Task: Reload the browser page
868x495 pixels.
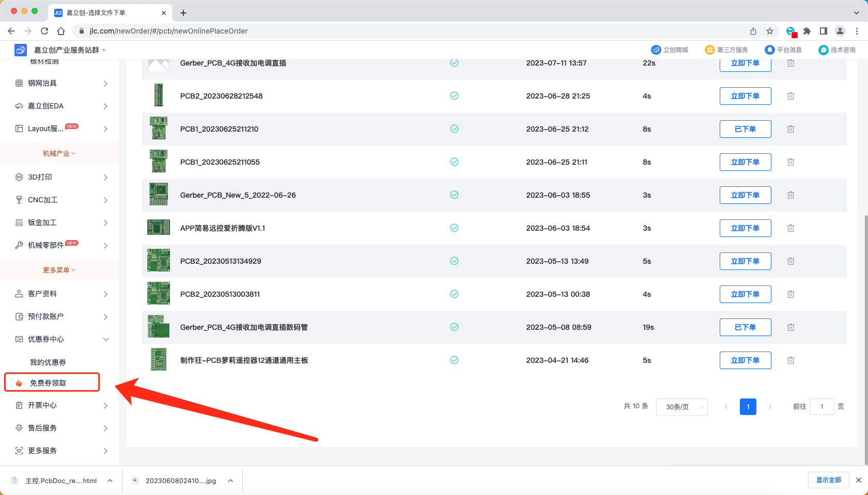Action: click(x=44, y=31)
